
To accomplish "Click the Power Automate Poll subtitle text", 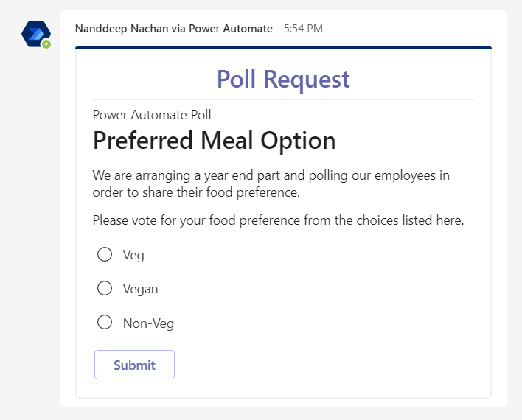I will click(x=152, y=114).
